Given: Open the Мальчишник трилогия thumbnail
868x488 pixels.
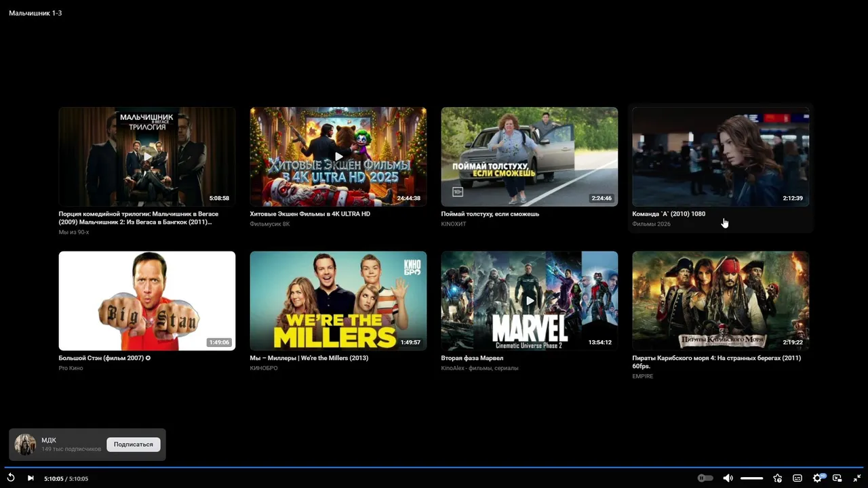Looking at the screenshot, I should [147, 157].
